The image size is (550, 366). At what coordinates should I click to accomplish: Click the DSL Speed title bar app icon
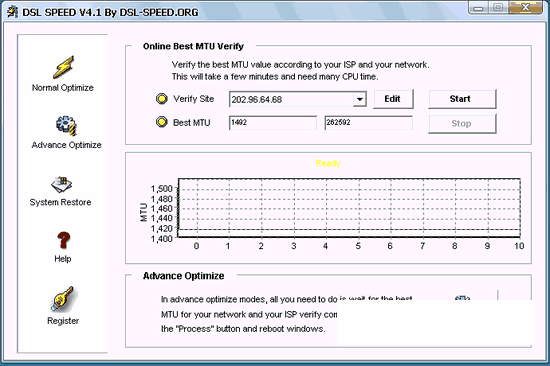(13, 12)
